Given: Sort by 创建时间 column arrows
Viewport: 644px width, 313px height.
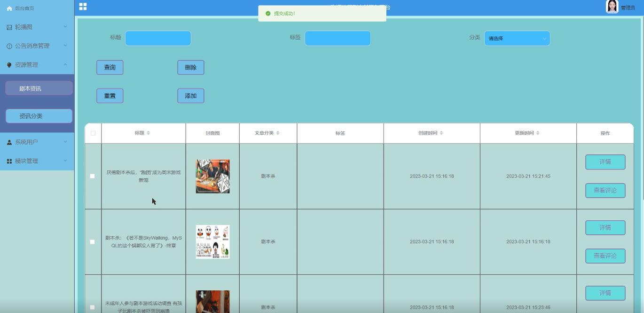Looking at the screenshot, I should click(x=441, y=133).
